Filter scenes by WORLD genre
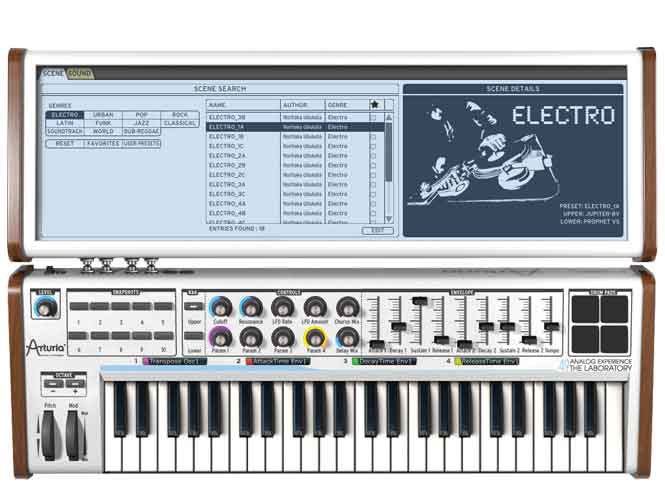 click(x=103, y=131)
